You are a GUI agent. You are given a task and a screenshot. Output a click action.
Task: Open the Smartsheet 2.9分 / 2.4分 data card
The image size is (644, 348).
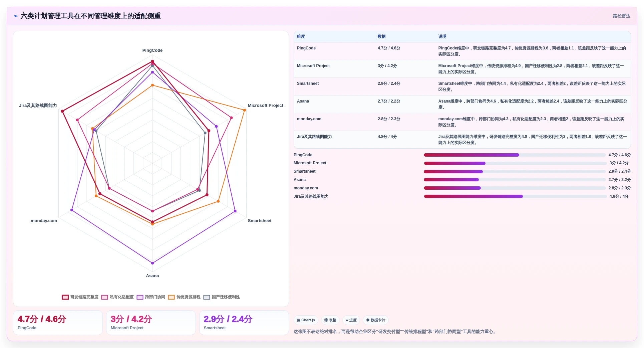(x=244, y=323)
